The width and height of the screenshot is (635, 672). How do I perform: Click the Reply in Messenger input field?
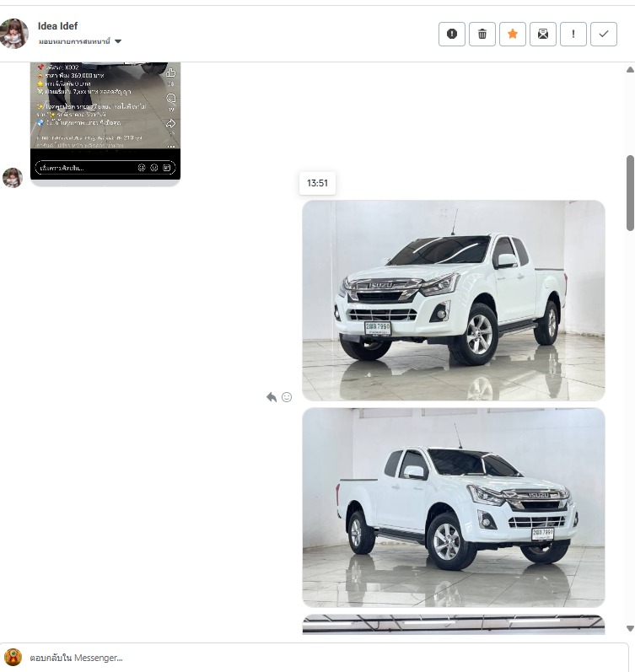click(x=320, y=658)
